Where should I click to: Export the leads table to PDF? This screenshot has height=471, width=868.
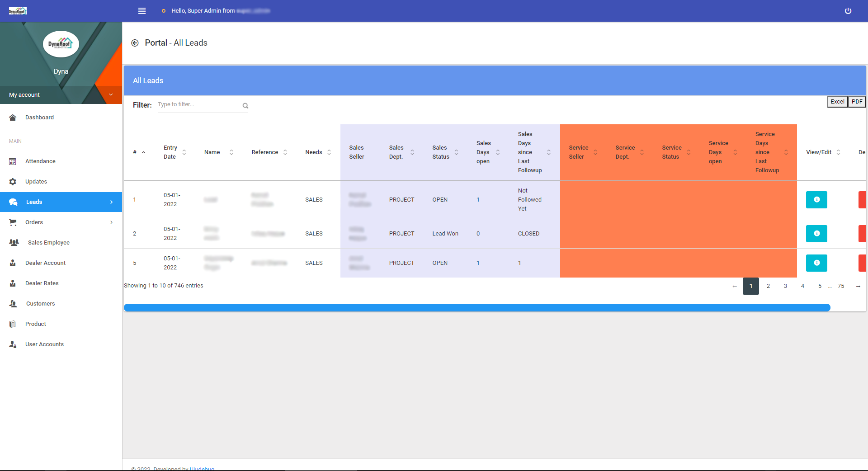pyautogui.click(x=857, y=102)
